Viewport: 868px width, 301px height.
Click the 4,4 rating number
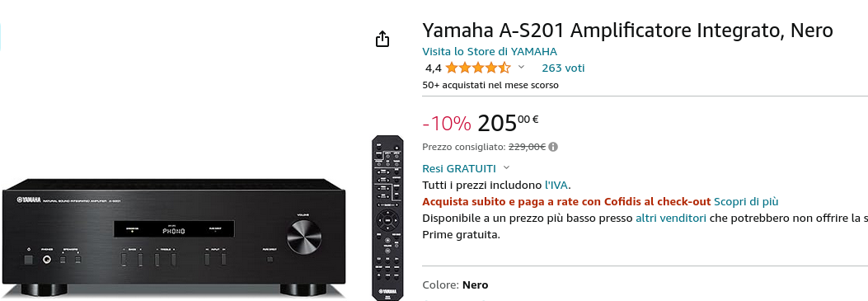[433, 68]
